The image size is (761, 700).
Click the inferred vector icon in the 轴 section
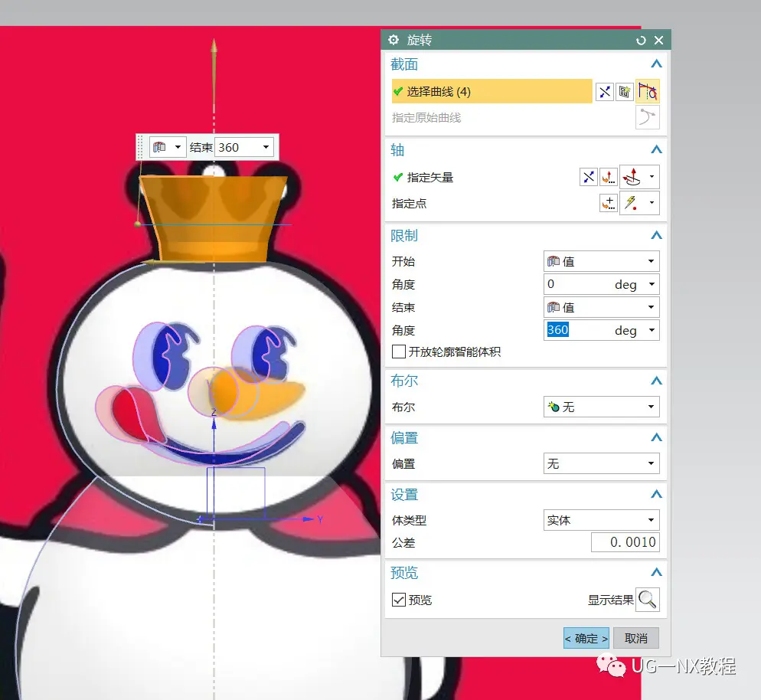click(x=632, y=177)
